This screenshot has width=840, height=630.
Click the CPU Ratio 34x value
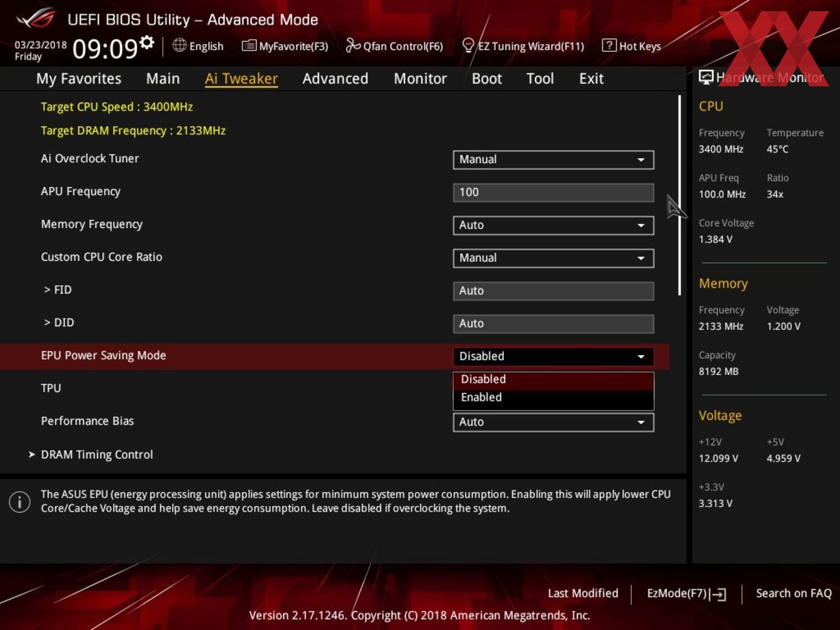click(775, 194)
